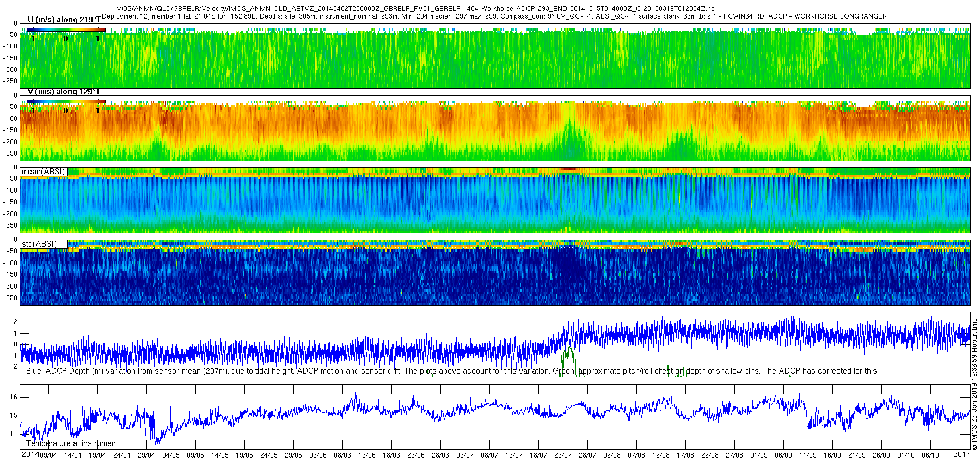980x463 pixels.
Task: Click the '18/07' date tick label
Action: pyautogui.click(x=538, y=455)
